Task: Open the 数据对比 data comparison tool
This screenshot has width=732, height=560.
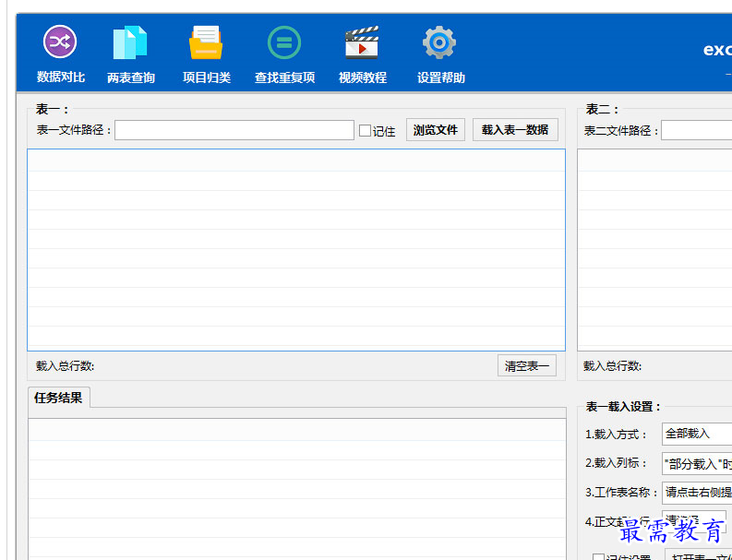Action: click(60, 54)
